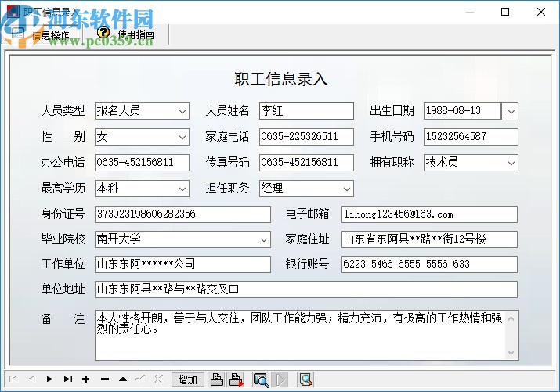560x392 pixels.
Task: Click the question mark help icon
Action: 103,33
